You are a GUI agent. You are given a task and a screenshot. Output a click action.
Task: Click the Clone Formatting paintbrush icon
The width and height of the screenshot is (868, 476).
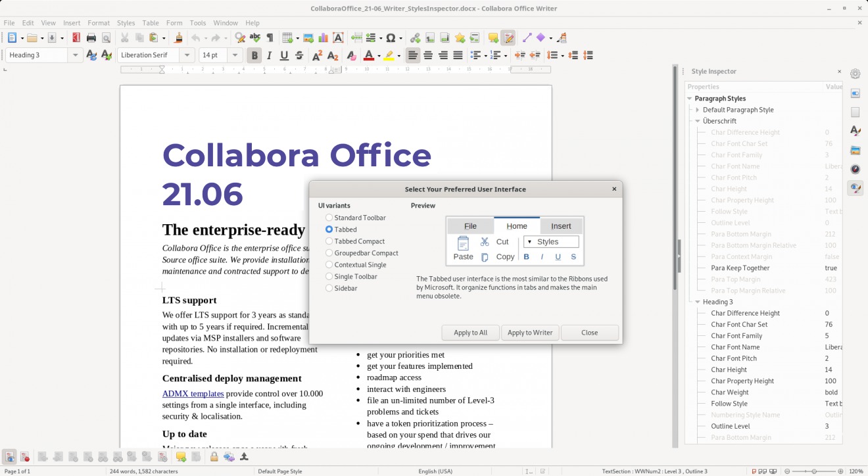178,38
